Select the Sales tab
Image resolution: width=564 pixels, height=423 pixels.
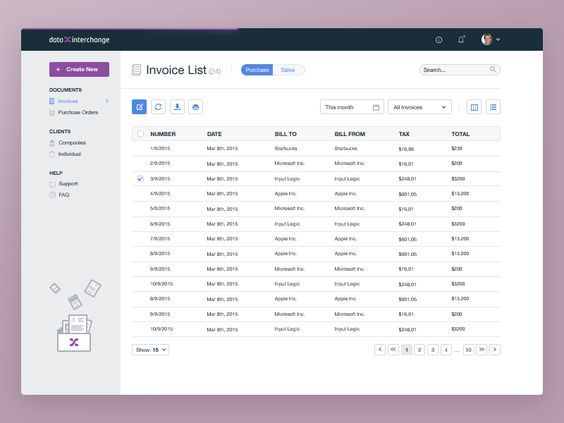coord(288,70)
